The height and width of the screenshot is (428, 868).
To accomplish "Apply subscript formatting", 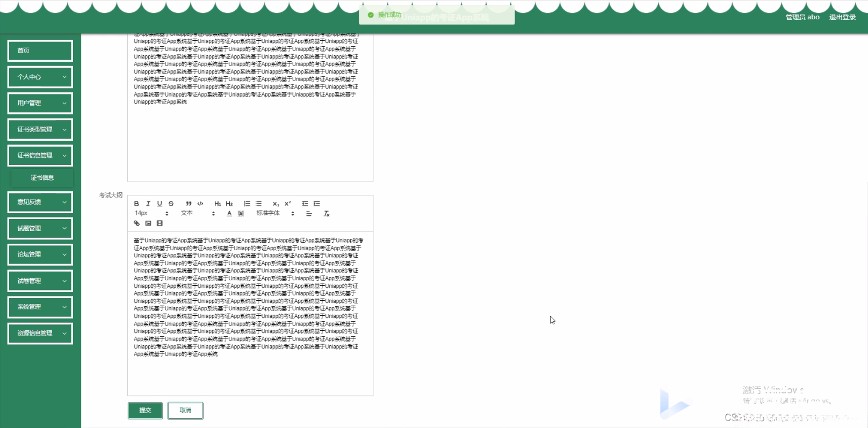I will point(276,204).
